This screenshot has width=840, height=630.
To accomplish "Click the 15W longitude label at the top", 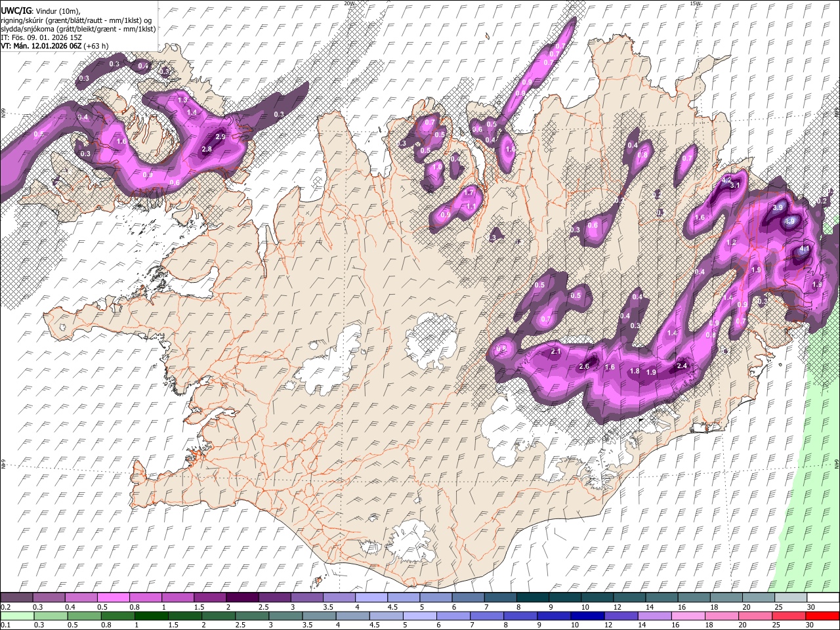I will click(696, 3).
